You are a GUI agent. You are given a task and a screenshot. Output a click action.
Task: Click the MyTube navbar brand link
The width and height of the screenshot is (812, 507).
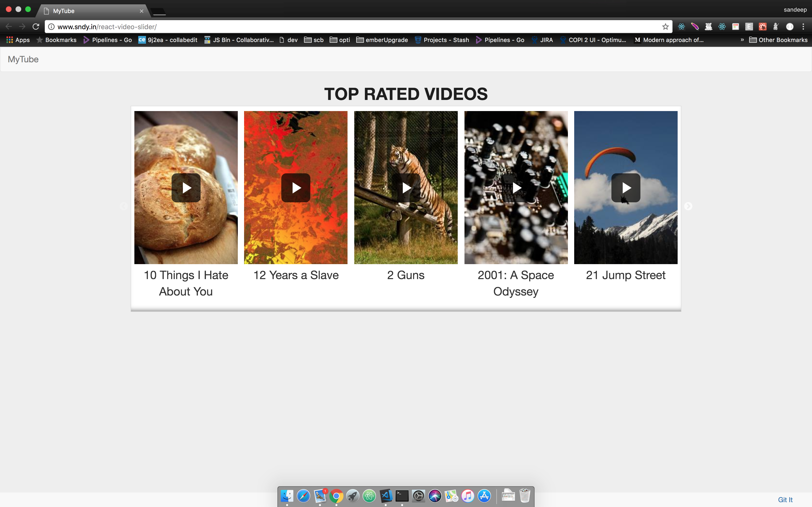click(23, 59)
